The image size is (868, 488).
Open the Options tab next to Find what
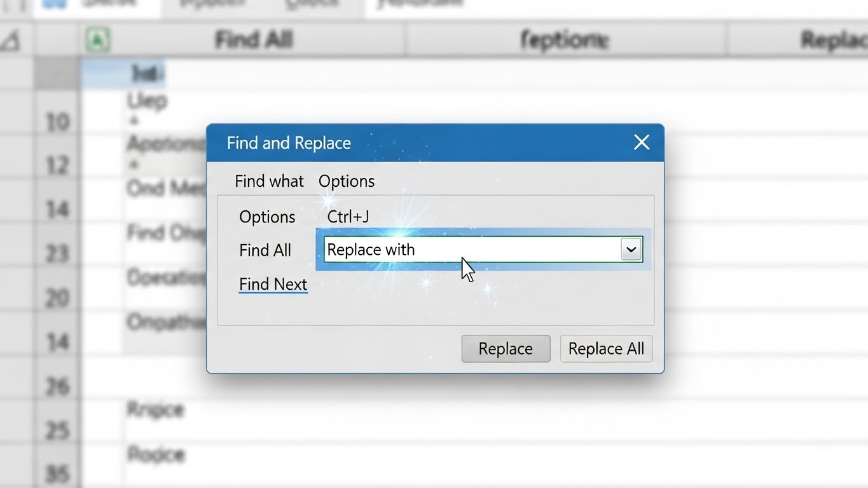pos(346,181)
